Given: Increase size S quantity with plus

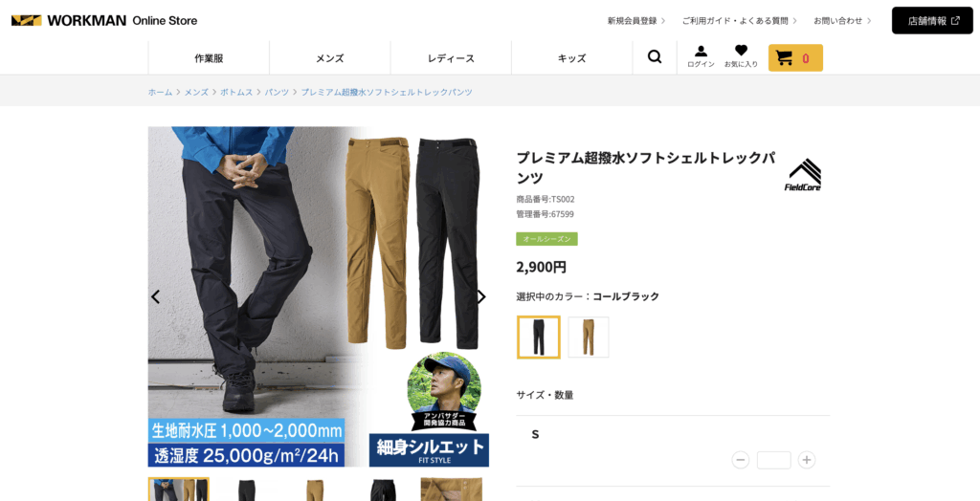Looking at the screenshot, I should click(807, 460).
